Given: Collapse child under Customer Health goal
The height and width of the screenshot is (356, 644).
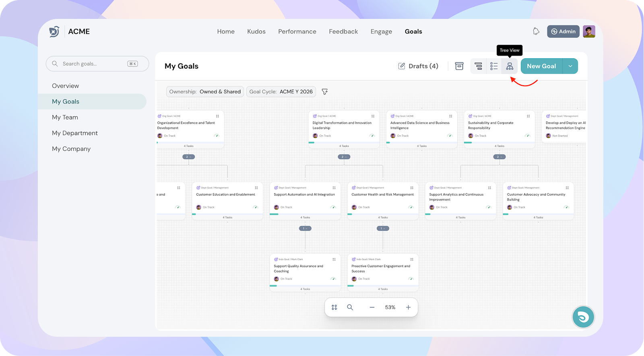Looking at the screenshot, I should click(383, 228).
